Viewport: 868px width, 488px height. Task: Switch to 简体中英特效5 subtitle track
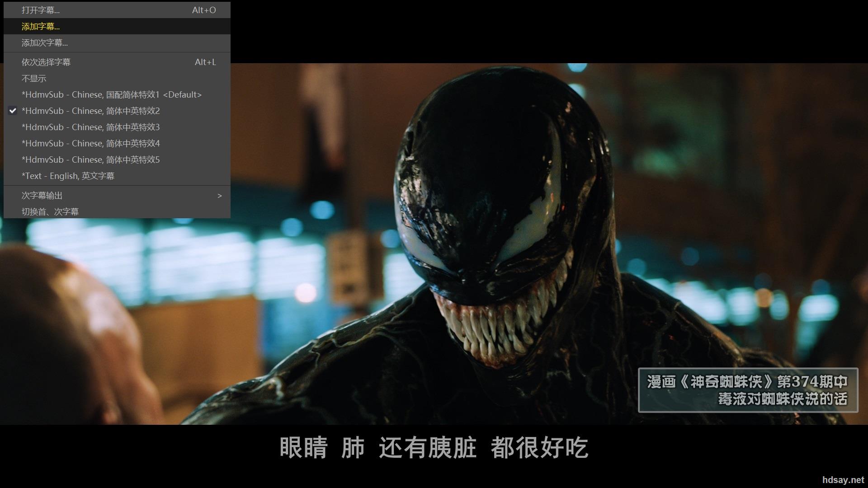tap(90, 160)
